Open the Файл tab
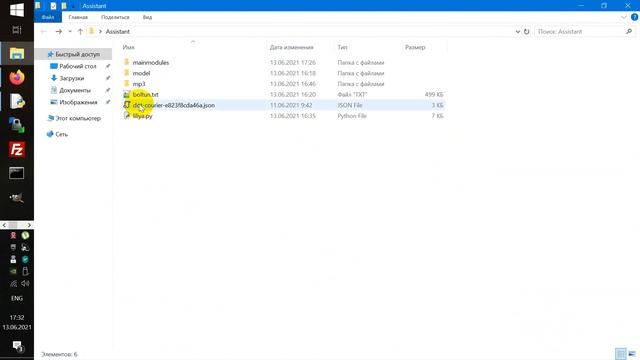The width and height of the screenshot is (640, 360). 48,17
